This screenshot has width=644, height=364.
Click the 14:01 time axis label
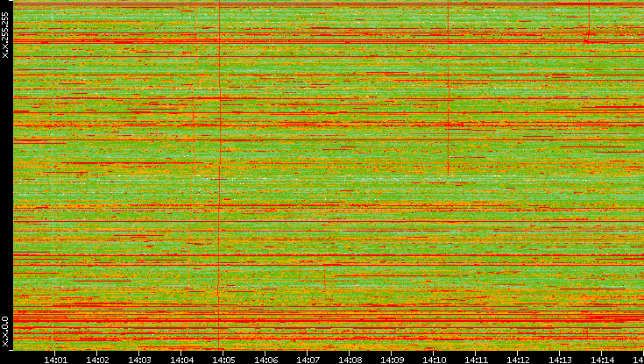55,360
